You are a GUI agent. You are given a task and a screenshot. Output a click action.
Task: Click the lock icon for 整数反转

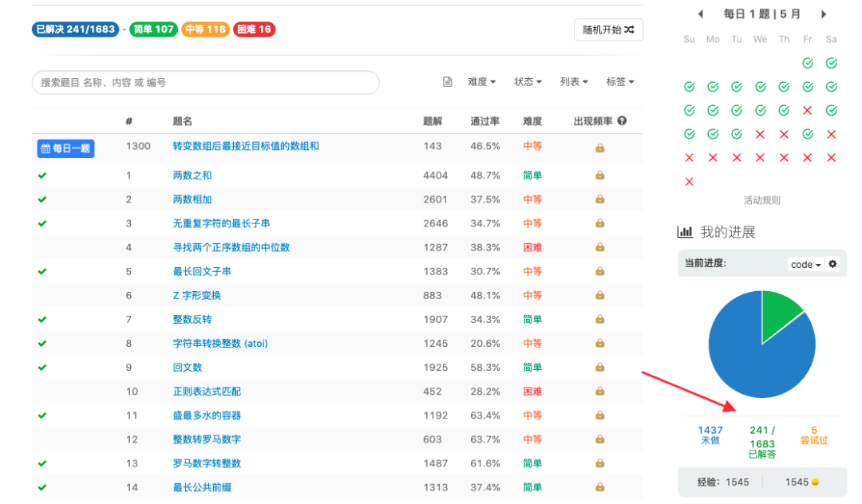[599, 319]
